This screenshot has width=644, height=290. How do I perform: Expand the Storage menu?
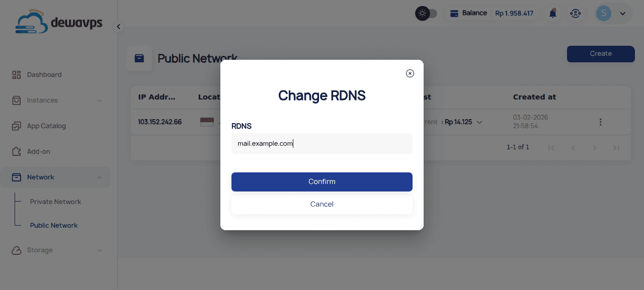click(x=55, y=250)
